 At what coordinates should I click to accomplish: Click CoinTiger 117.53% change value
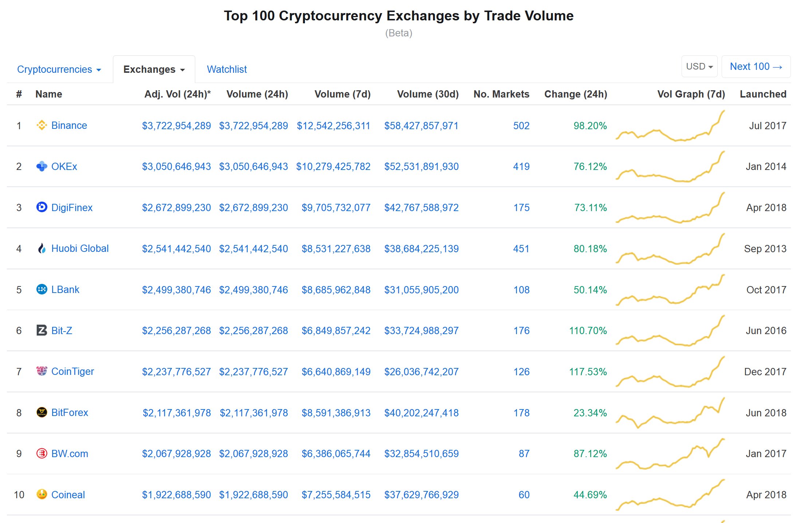tap(588, 372)
